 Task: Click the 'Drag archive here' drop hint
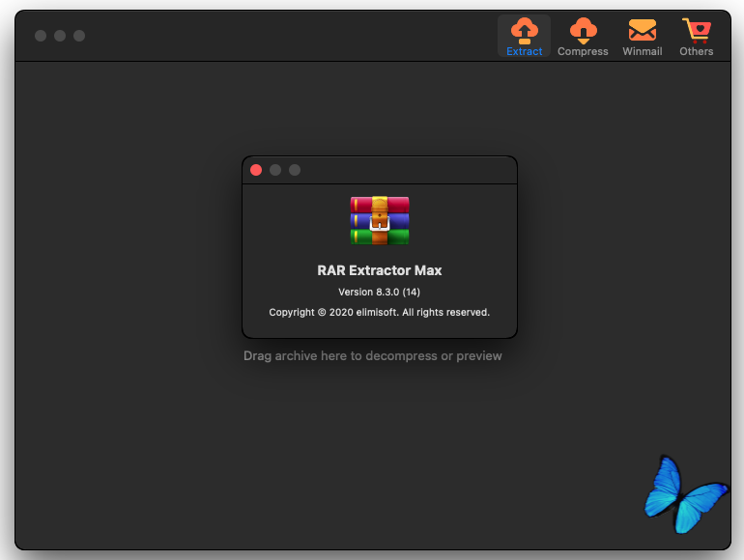coord(372,356)
